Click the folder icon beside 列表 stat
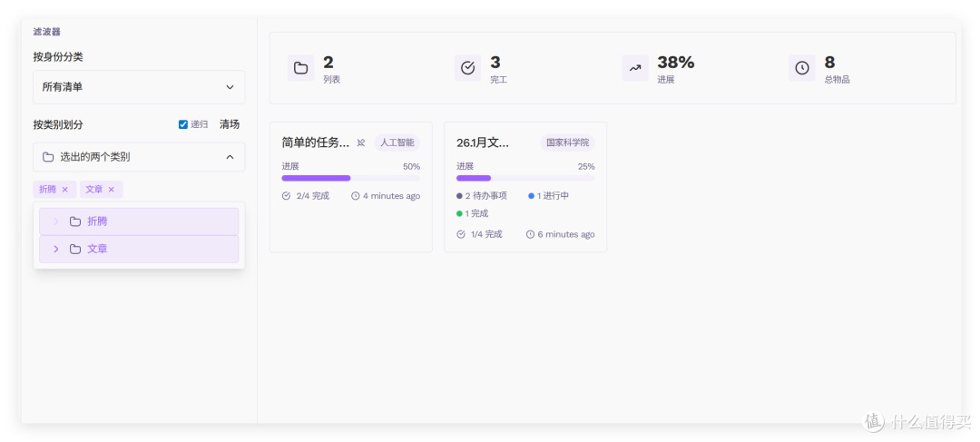The height and width of the screenshot is (442, 980). point(300,68)
